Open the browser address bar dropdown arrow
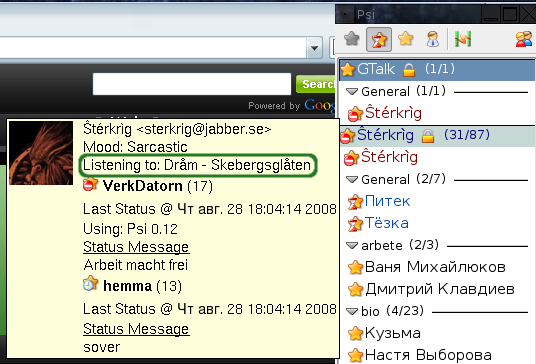The height and width of the screenshot is (364, 536). 314,48
